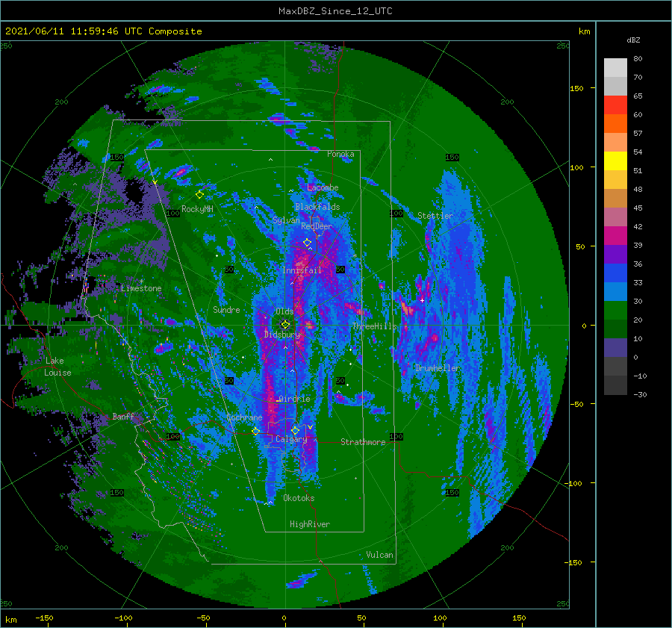Screen dimensions: 672x628
Task: Click the Vulcan town label
Action: pyautogui.click(x=379, y=555)
